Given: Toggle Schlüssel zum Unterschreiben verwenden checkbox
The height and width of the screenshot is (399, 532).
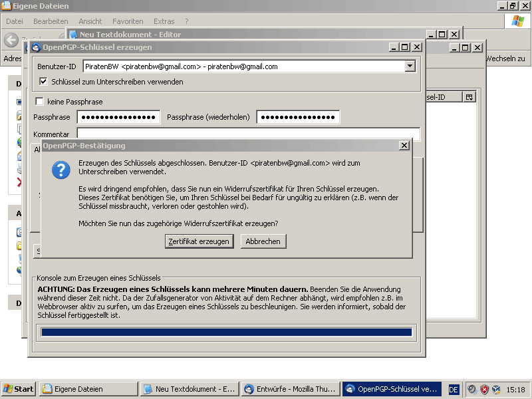Looking at the screenshot, I should 43,81.
